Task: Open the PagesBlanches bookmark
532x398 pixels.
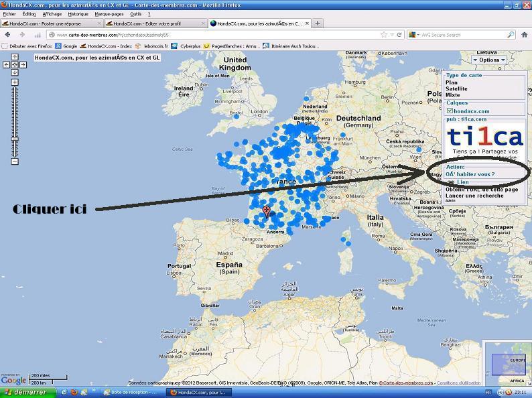Action: (232, 46)
